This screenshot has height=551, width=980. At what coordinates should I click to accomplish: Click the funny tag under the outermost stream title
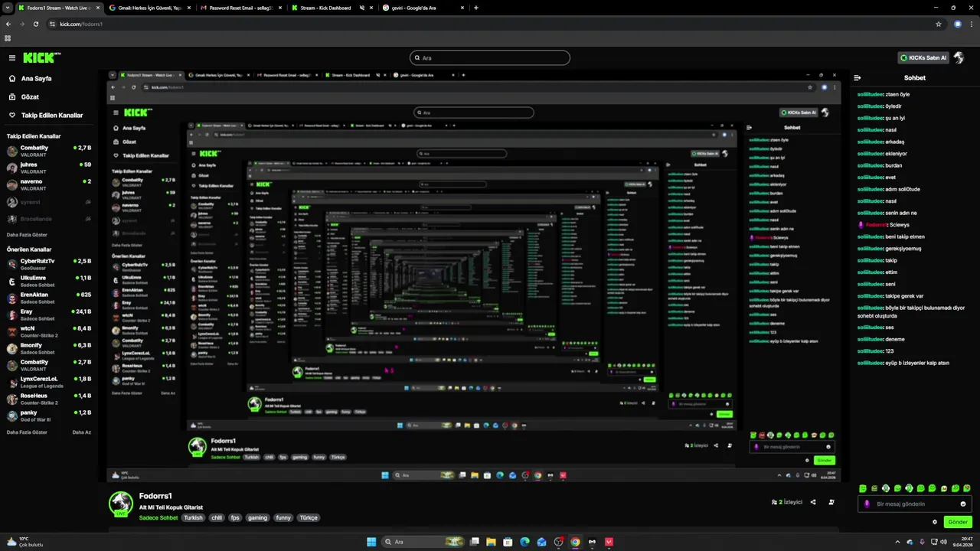(283, 518)
